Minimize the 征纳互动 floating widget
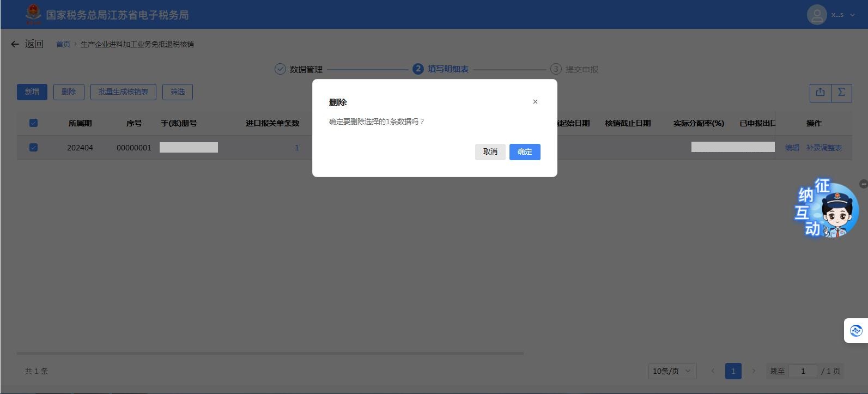Screen dimensions: 868x394 click(863, 184)
